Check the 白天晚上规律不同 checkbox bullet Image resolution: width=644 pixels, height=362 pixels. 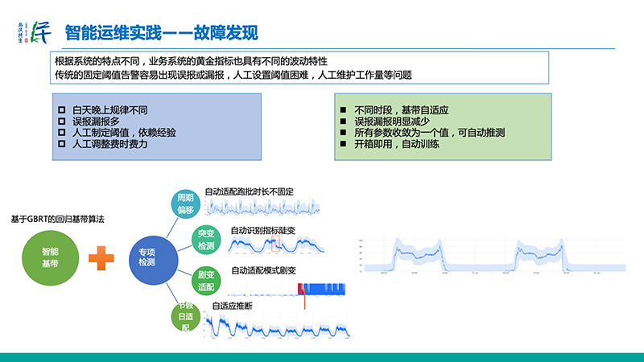coord(63,109)
